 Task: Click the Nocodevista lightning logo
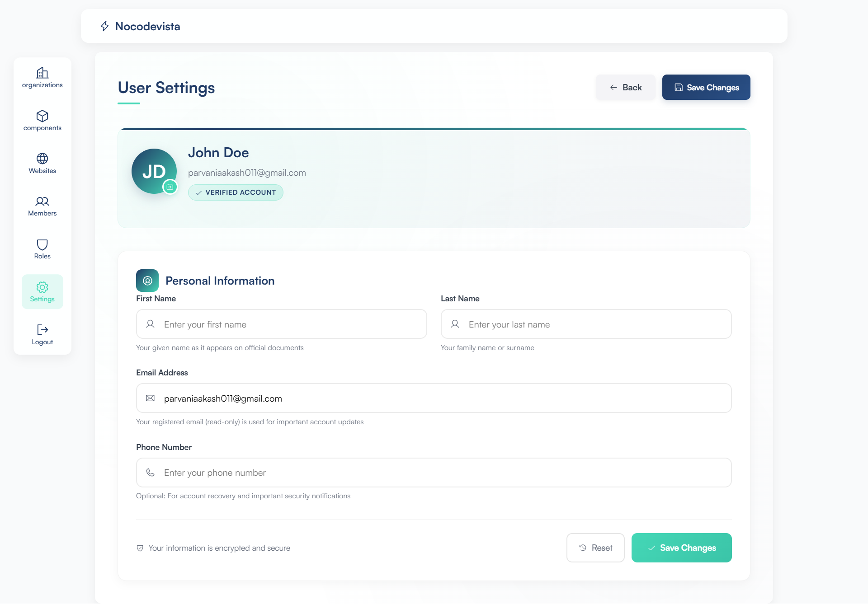pos(104,26)
